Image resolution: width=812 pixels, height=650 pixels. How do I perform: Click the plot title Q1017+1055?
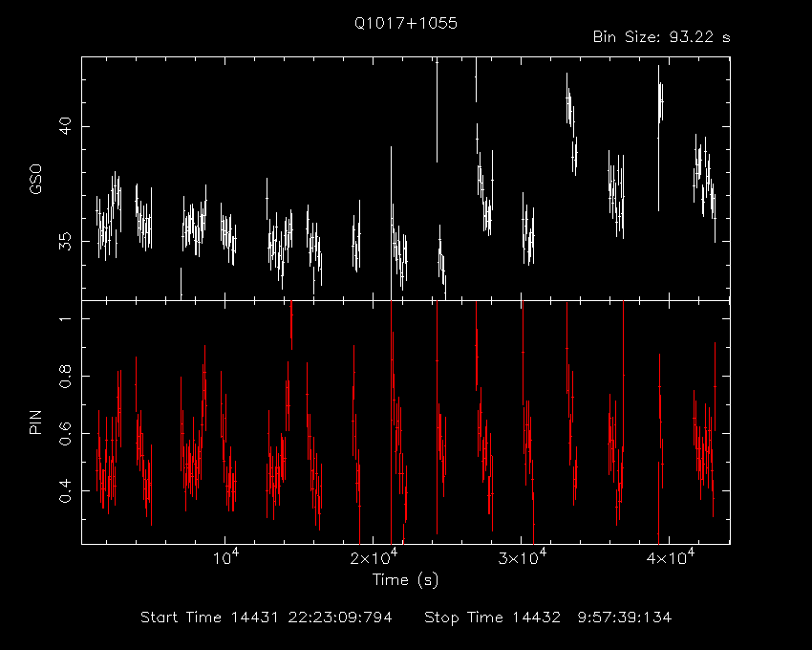pyautogui.click(x=405, y=23)
